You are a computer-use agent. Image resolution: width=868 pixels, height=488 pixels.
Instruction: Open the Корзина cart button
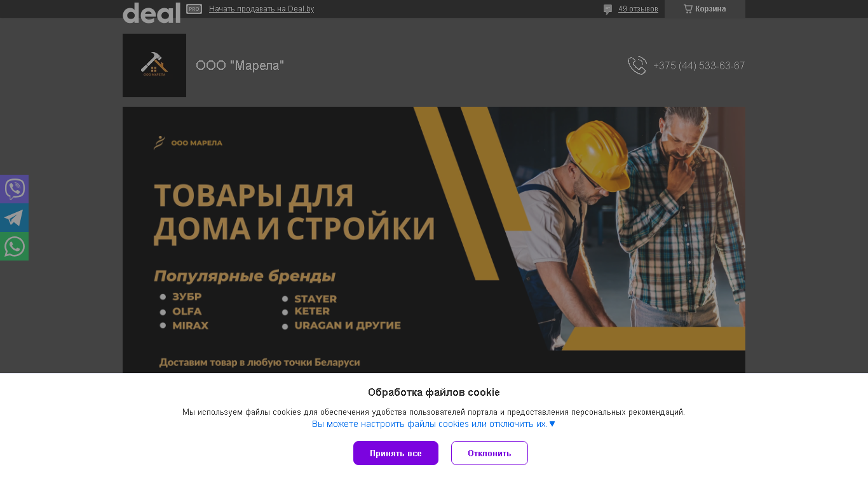[705, 9]
